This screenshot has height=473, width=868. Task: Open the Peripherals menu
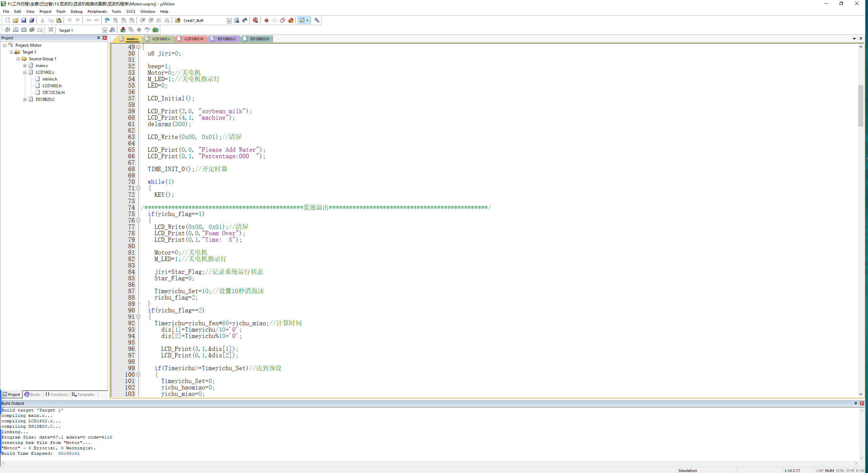(97, 11)
